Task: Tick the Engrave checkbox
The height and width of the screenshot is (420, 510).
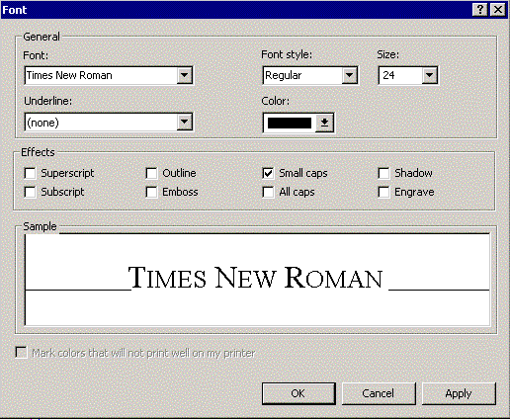Action: tap(383, 192)
